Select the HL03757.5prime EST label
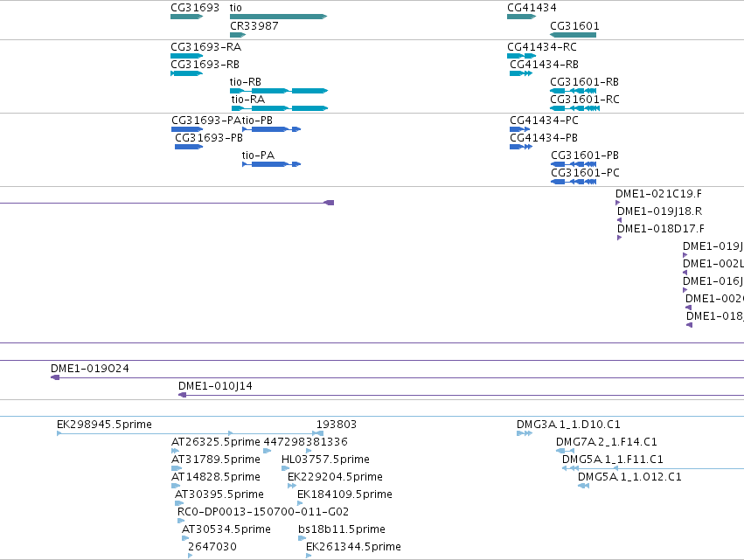Viewport: 744px width, 560px height. pyautogui.click(x=325, y=460)
